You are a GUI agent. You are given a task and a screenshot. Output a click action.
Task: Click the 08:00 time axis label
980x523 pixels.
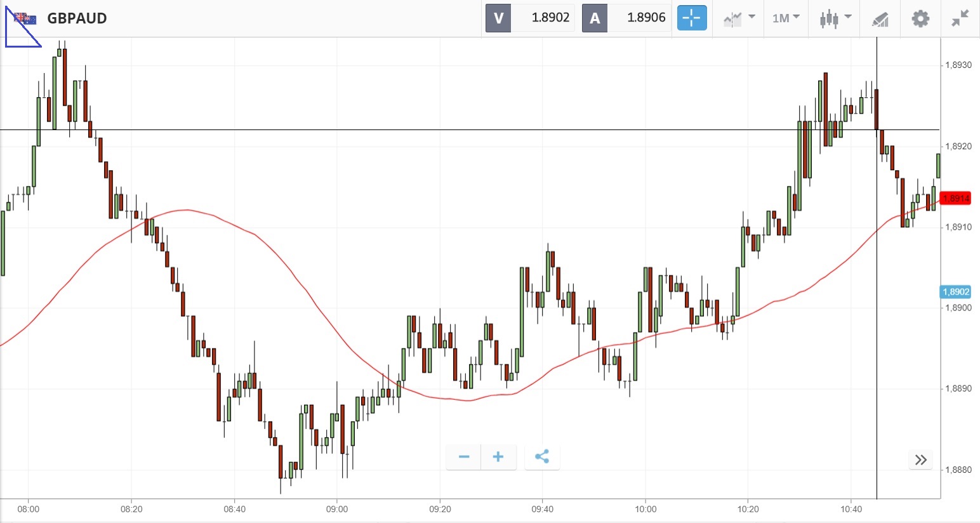coord(29,509)
